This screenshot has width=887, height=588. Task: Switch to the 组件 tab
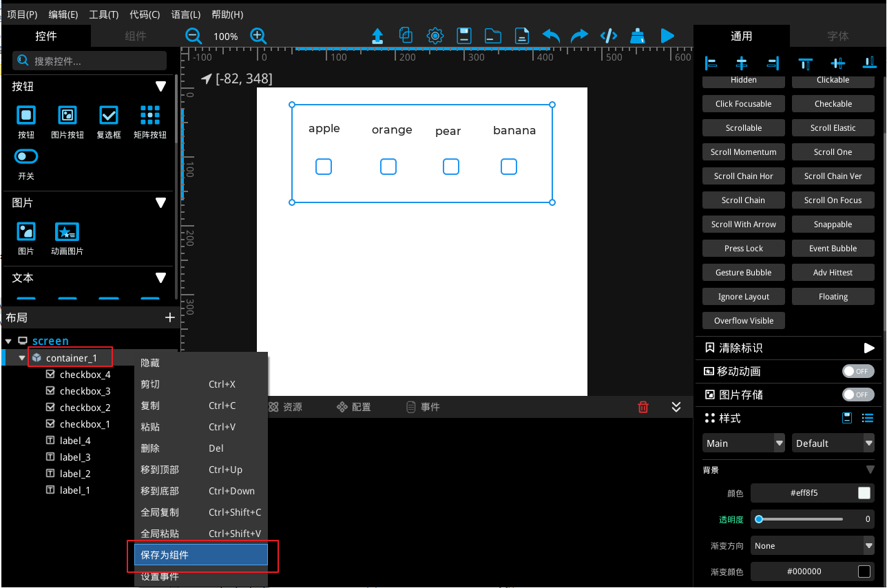pos(136,36)
